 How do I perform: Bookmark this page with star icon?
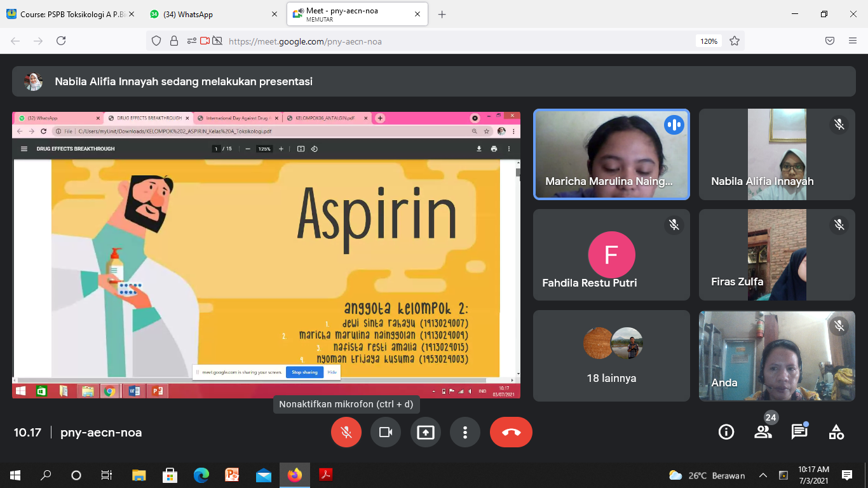[x=735, y=41]
